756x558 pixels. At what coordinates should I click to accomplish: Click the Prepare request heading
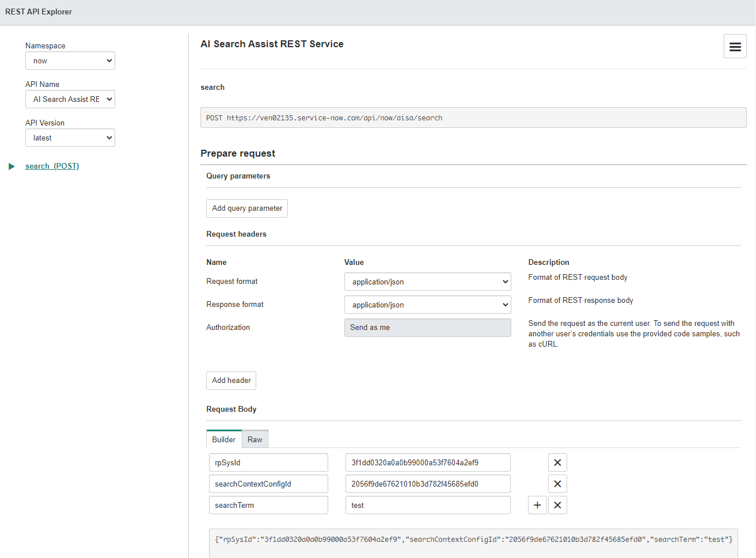[238, 153]
